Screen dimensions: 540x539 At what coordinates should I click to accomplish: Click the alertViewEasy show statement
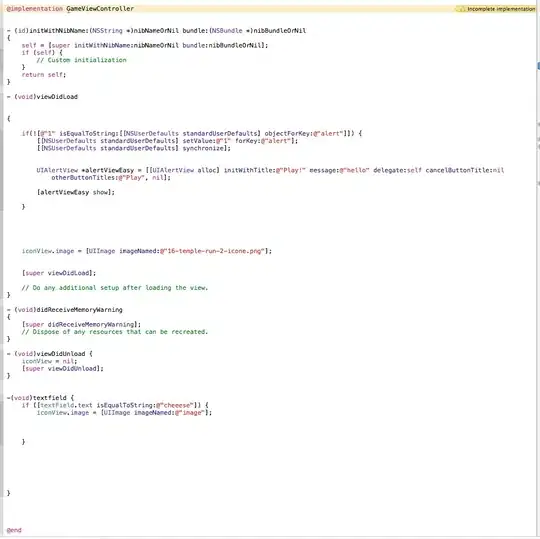click(76, 192)
